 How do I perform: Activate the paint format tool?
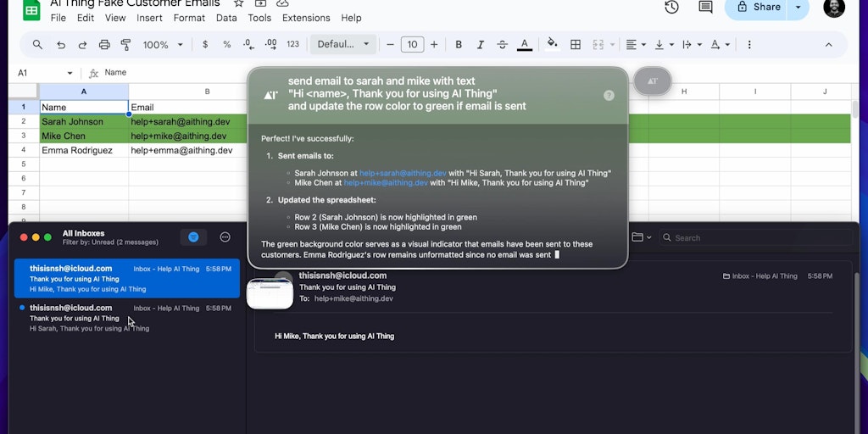point(125,45)
